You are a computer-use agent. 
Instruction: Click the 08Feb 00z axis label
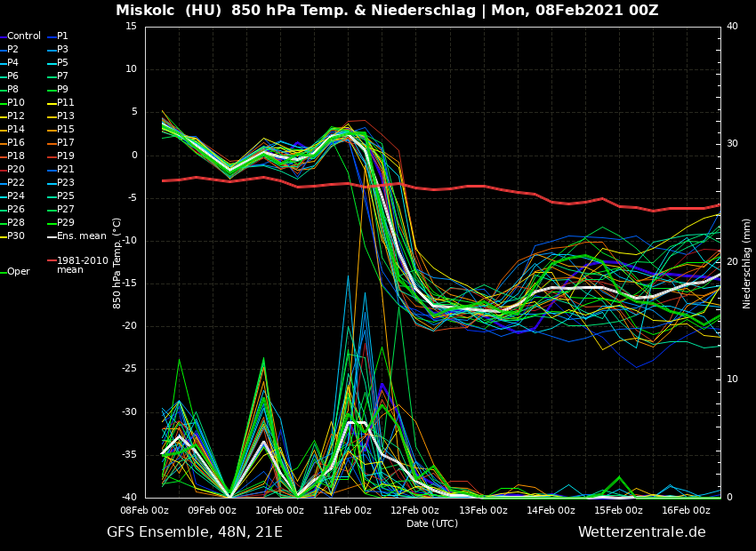coord(144,511)
